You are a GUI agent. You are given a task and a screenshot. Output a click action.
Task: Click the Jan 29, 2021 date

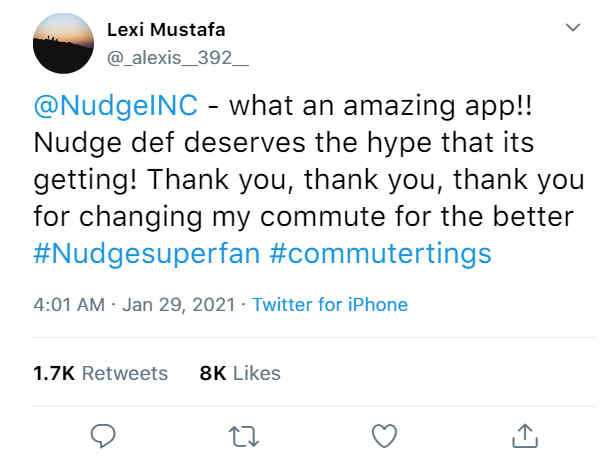tap(179, 305)
